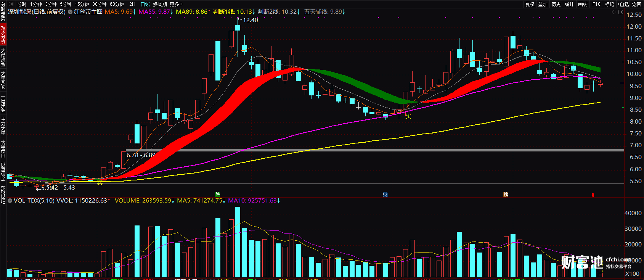Switch to the 15分钟 timeframe
The width and height of the screenshot is (644, 280).
point(82,4)
